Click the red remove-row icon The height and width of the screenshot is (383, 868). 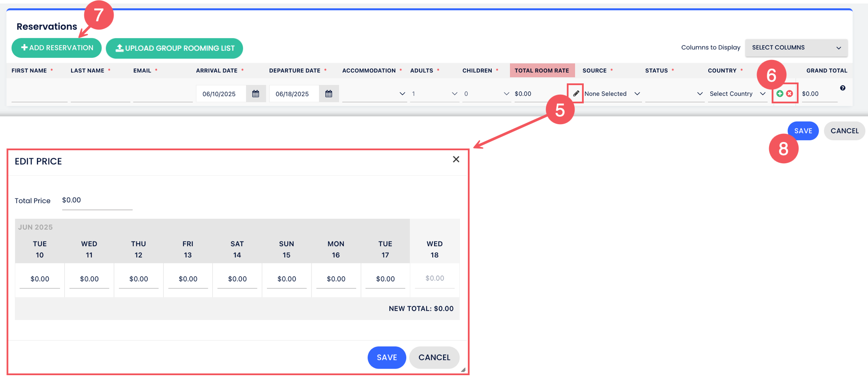tap(789, 93)
